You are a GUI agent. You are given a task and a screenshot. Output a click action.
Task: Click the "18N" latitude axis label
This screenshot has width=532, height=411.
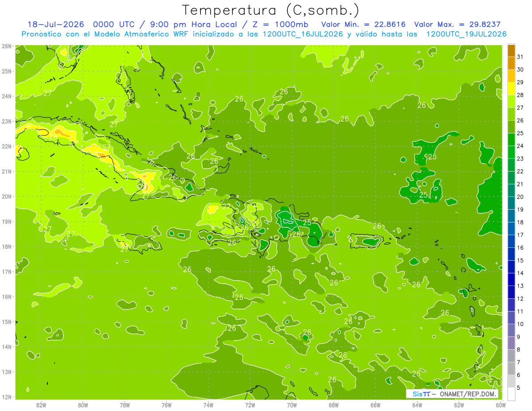pos(6,247)
